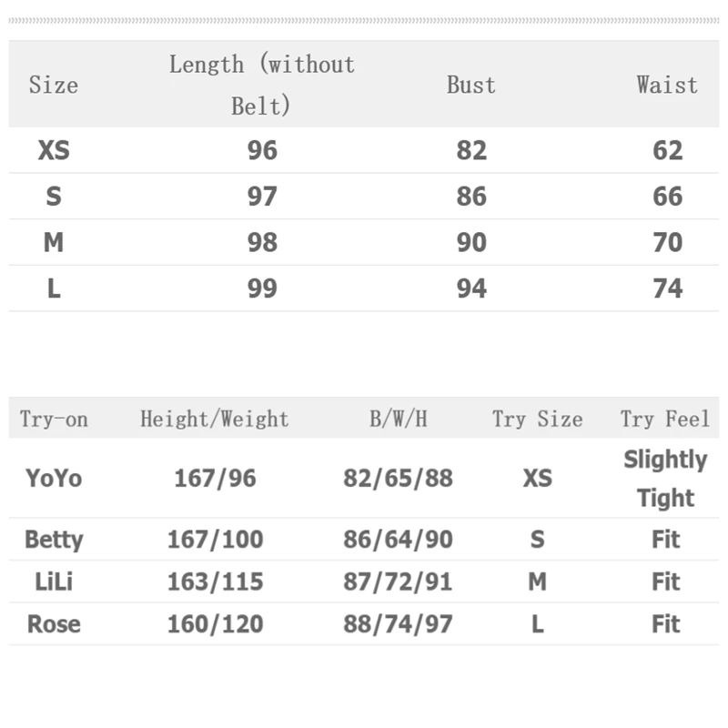This screenshot has width=728, height=728.
Task: Click the Size column header
Action: click(x=54, y=85)
